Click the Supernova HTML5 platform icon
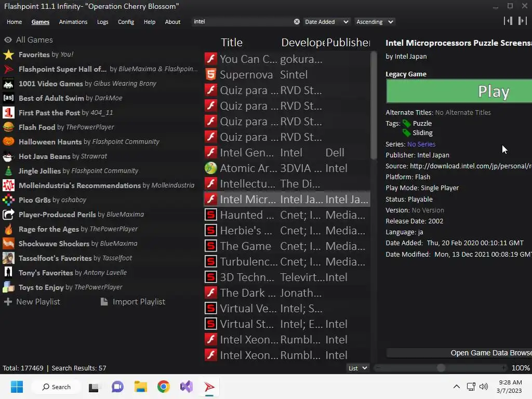Image resolution: width=532 pixels, height=399 pixels. tap(211, 74)
